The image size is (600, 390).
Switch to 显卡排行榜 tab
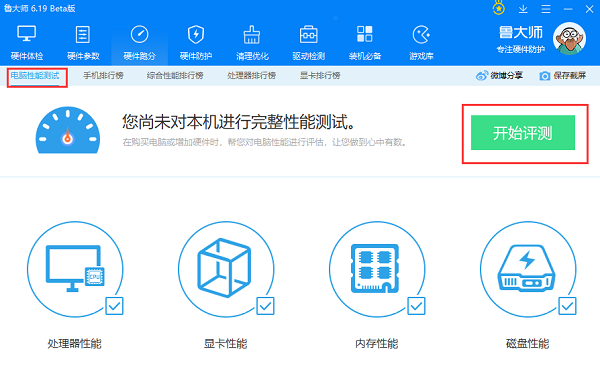click(320, 75)
